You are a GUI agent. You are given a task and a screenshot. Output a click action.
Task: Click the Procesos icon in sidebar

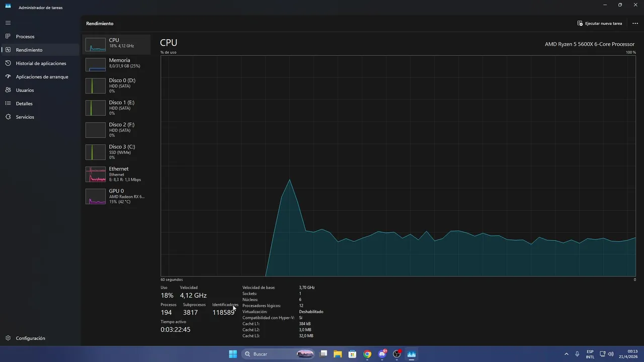point(8,37)
